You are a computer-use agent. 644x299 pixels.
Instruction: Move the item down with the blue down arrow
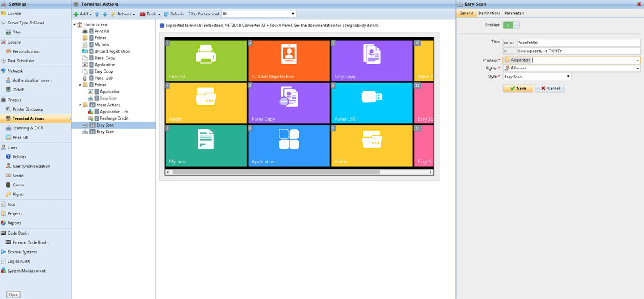click(105, 14)
